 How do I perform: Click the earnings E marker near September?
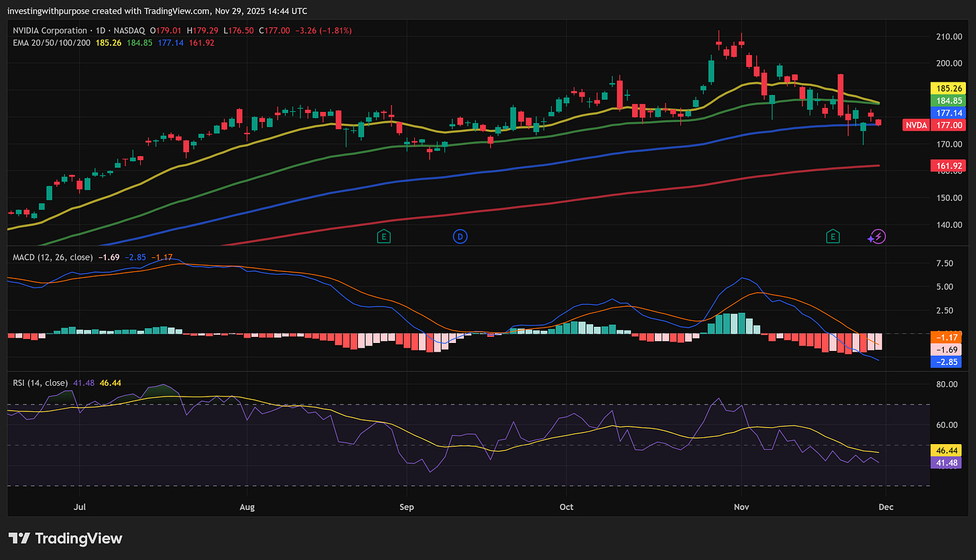(x=383, y=236)
